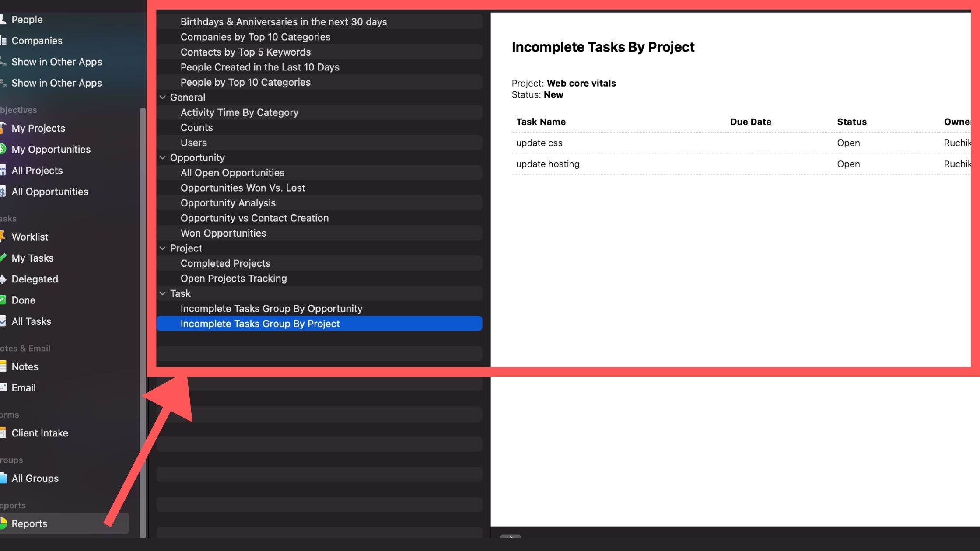Image resolution: width=980 pixels, height=551 pixels.
Task: Open All Tasks
Action: [31, 321]
